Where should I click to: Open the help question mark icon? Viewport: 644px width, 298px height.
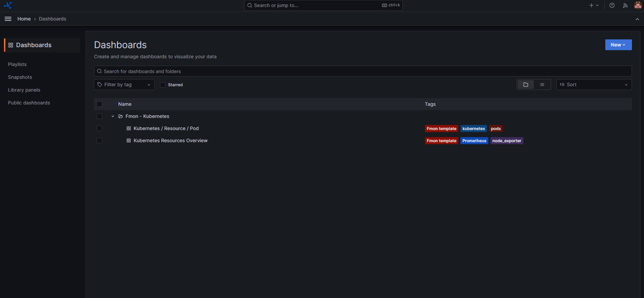(x=612, y=6)
